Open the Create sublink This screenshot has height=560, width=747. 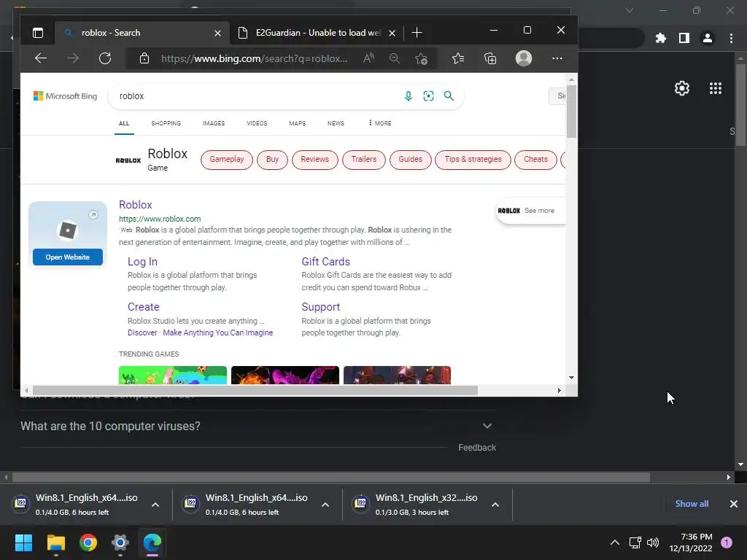[x=144, y=307]
